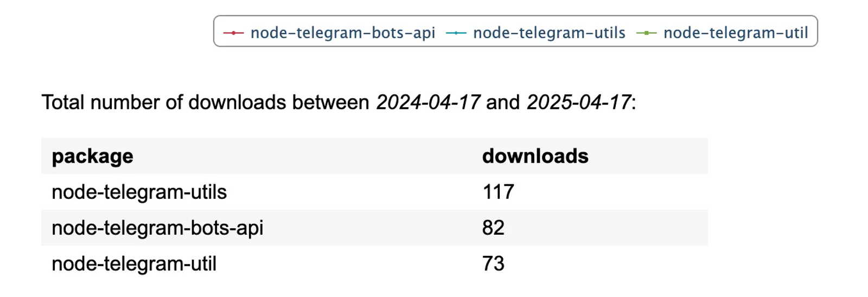This screenshot has height=297, width=868.
Task: Toggle node-telegram-utils series label in legend
Action: (549, 33)
